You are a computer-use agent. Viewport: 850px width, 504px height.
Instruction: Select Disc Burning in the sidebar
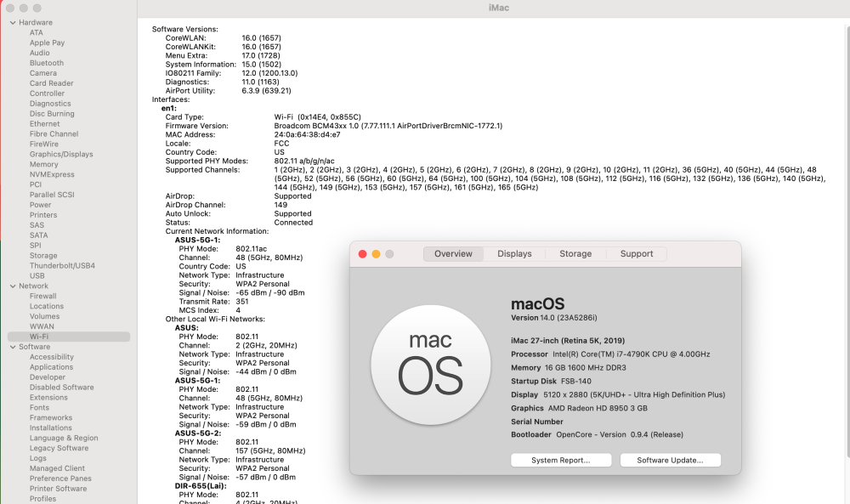52,114
